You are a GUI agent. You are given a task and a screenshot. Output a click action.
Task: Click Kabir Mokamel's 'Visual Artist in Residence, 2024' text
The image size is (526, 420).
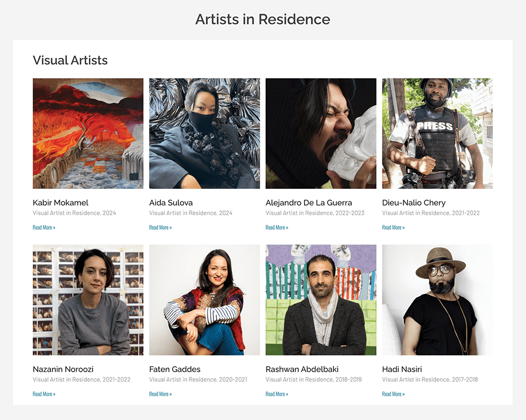(74, 213)
